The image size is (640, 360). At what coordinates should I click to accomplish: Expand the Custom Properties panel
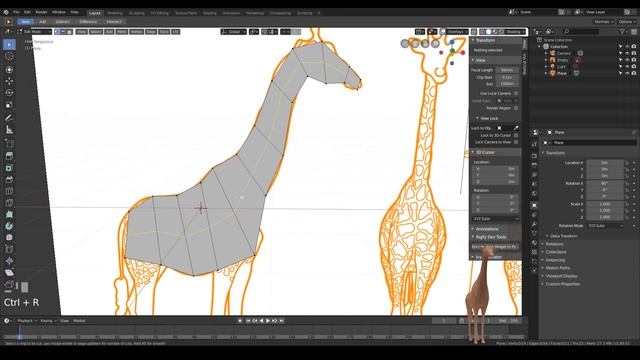pos(562,284)
